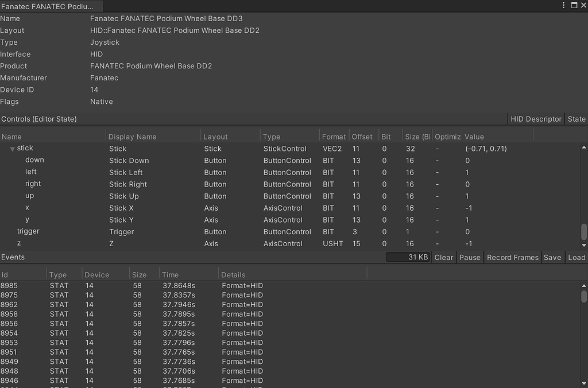Click the 31 KB memory field
This screenshot has width=588, height=388.
(409, 257)
